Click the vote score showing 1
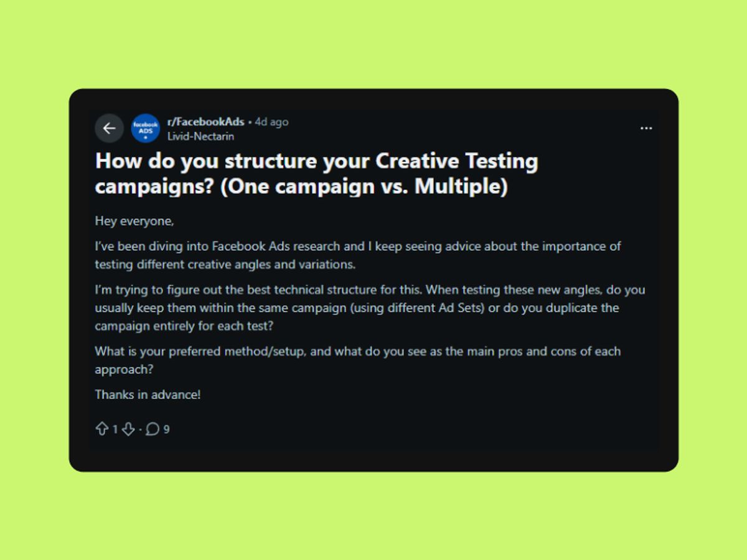Image resolution: width=747 pixels, height=560 pixels. click(115, 429)
